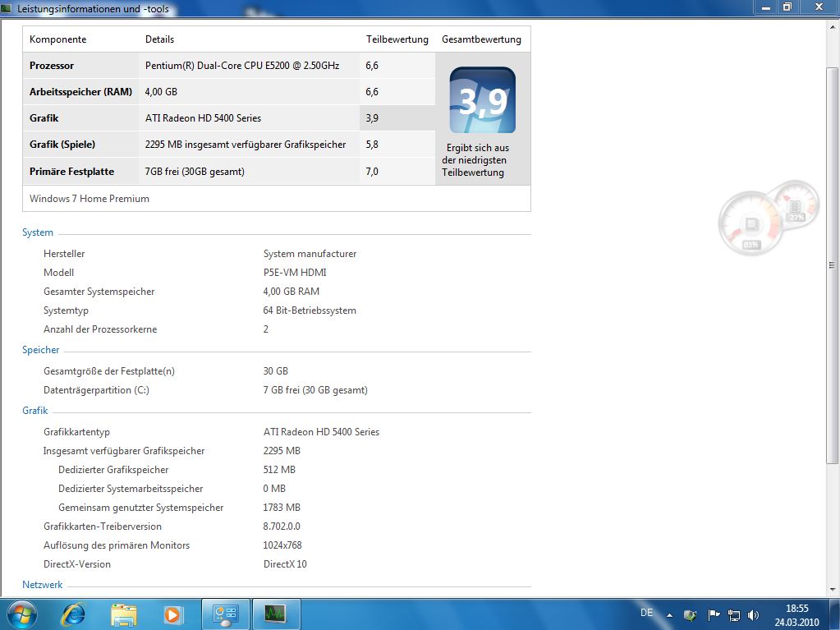Viewport: 840px width, 630px height.
Task: Click the System section heading
Action: coord(38,232)
